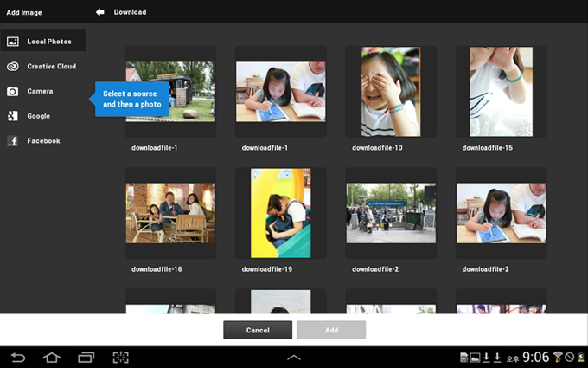The image size is (588, 368).
Task: Expand the panel with the up chevron
Action: (294, 358)
